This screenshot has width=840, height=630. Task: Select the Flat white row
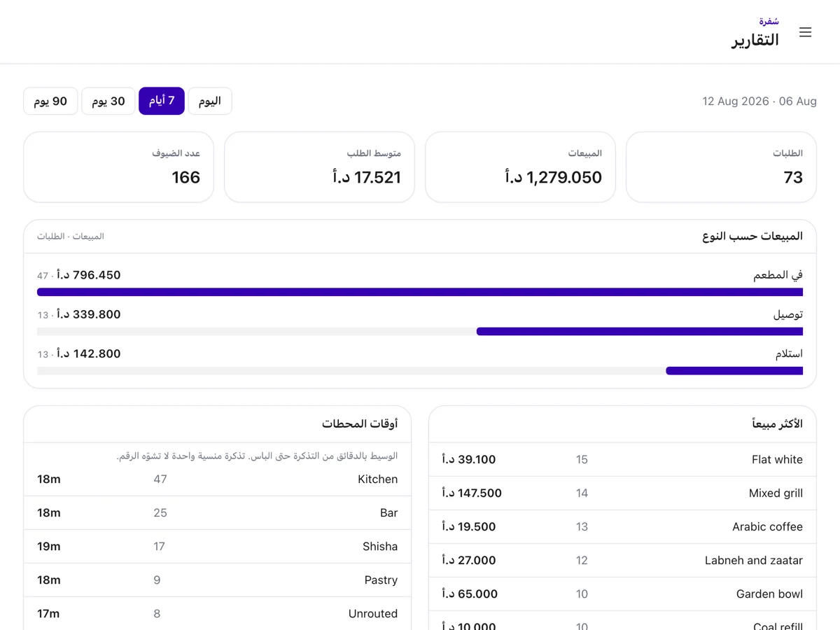pyautogui.click(x=622, y=460)
